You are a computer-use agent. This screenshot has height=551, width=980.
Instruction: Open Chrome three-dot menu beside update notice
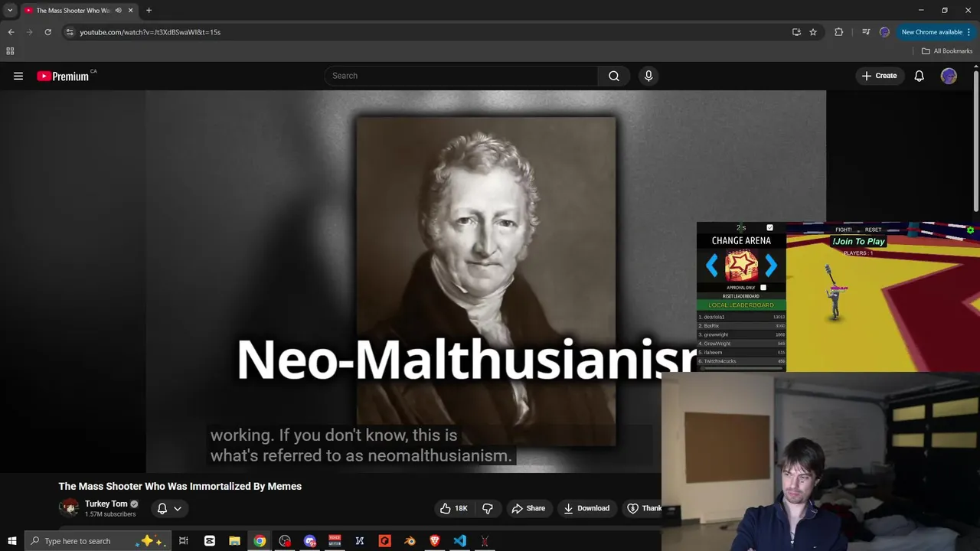pyautogui.click(x=969, y=32)
